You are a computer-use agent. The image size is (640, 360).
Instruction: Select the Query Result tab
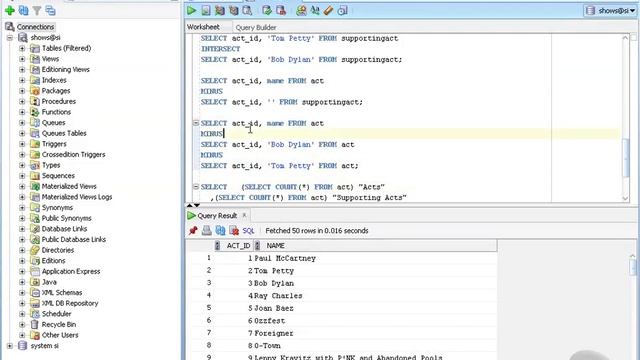[217, 216]
